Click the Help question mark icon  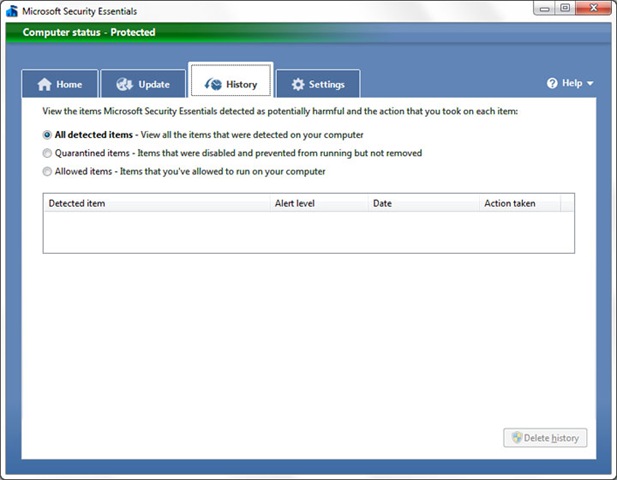click(552, 83)
